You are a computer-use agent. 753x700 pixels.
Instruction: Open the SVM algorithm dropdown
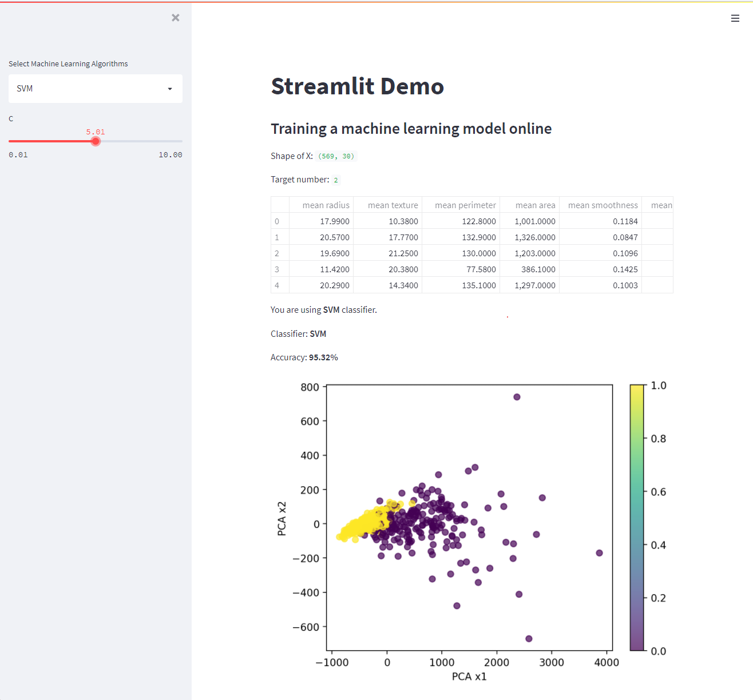click(96, 89)
